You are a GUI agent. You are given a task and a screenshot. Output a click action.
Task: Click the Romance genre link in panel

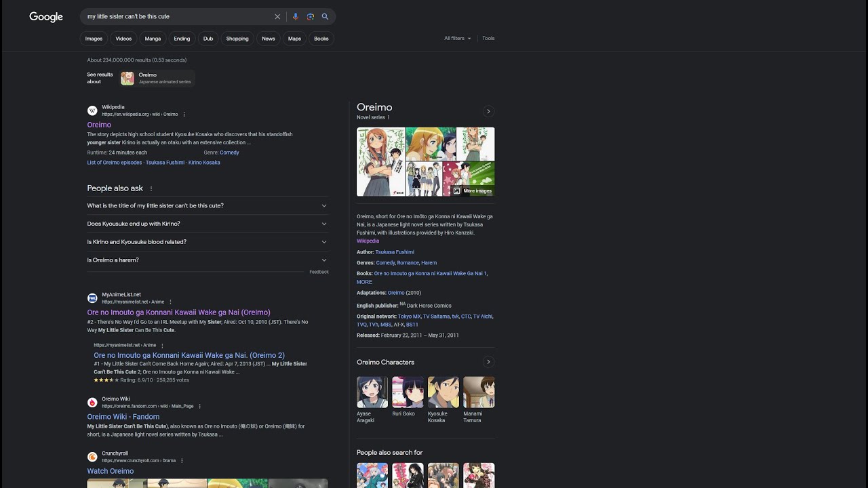coord(408,263)
